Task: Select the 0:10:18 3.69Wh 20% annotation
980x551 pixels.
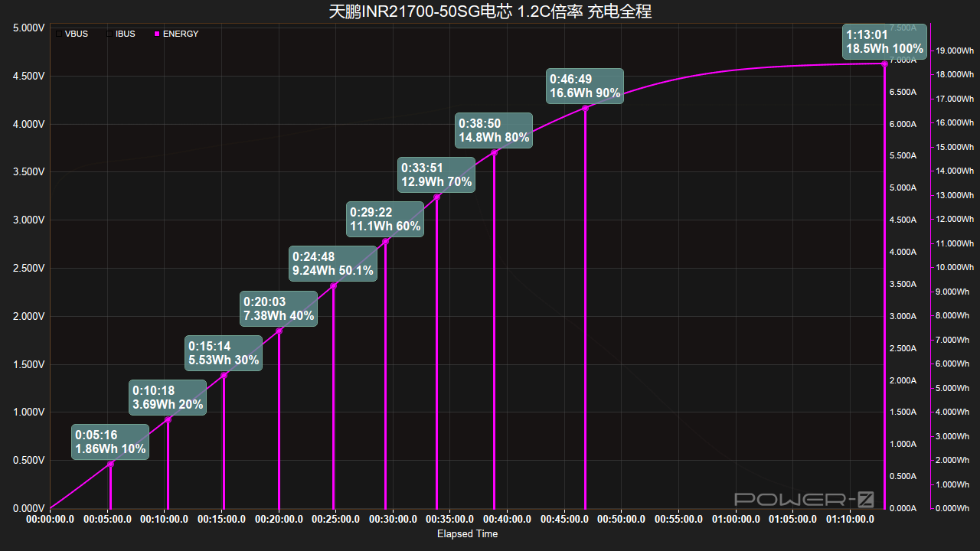Action: pyautogui.click(x=168, y=398)
